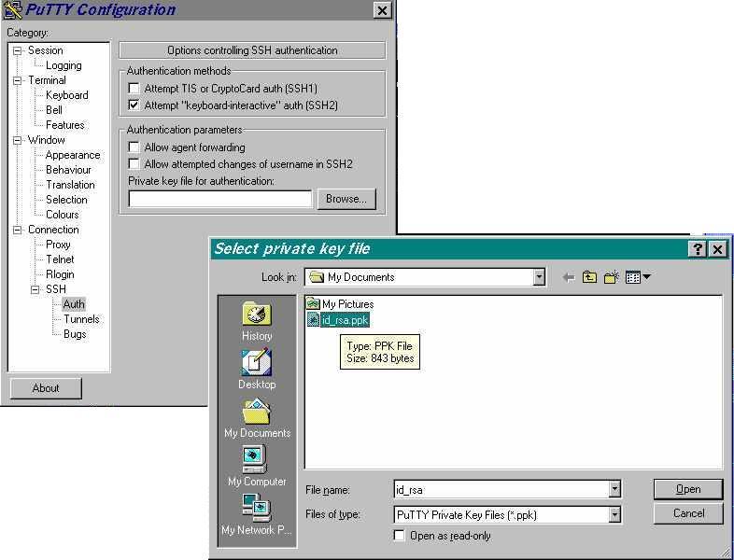Viewport: 734px width, 560px height.
Task: Enable Allow agent forwarding
Action: [x=134, y=147]
